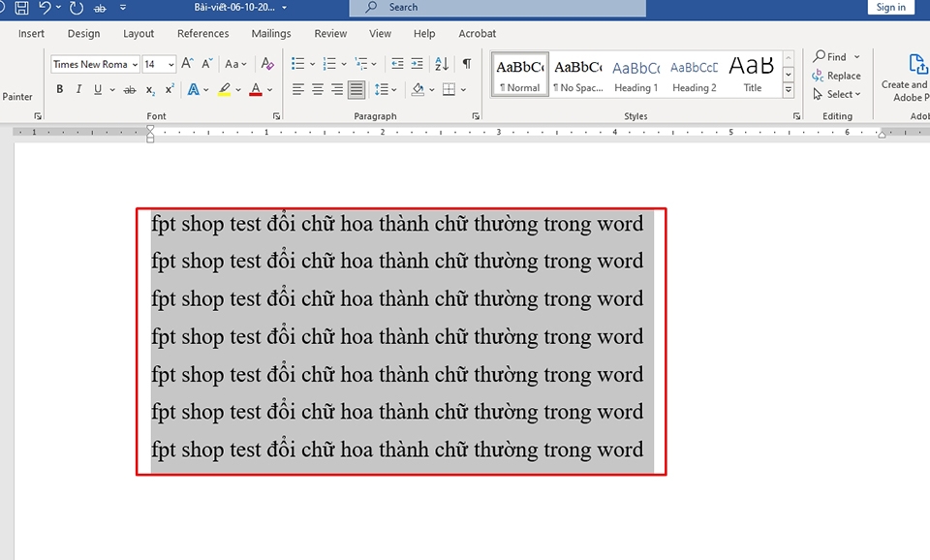Center align the text
This screenshot has height=560, width=930.
pyautogui.click(x=318, y=89)
